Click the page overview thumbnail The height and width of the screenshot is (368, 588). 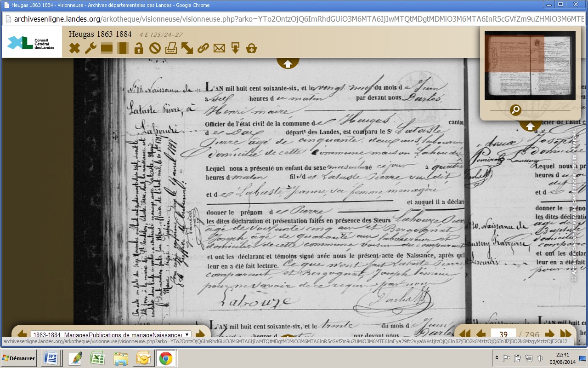click(530, 65)
